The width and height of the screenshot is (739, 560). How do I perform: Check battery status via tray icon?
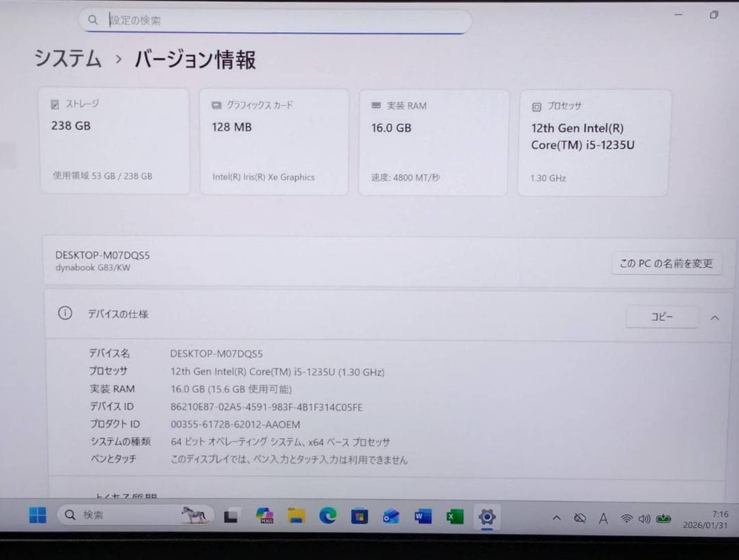tap(664, 519)
